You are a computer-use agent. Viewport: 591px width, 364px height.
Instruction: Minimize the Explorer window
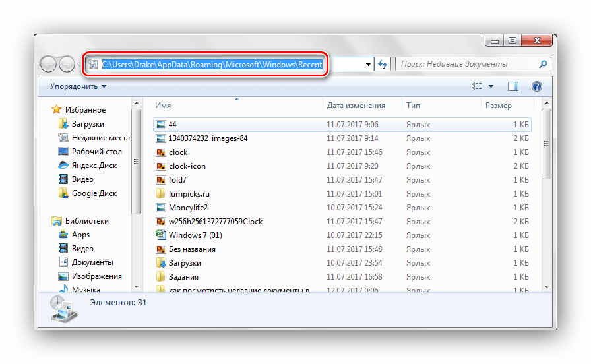(x=495, y=40)
